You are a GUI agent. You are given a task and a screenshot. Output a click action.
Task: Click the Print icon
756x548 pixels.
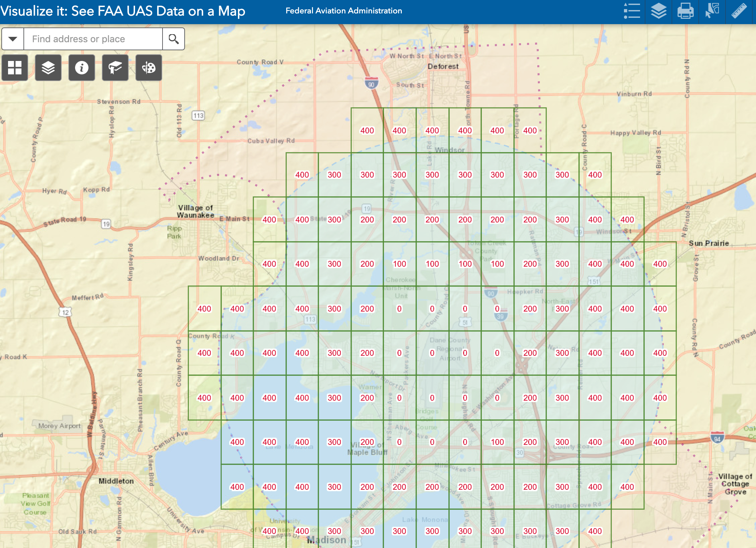(x=685, y=11)
